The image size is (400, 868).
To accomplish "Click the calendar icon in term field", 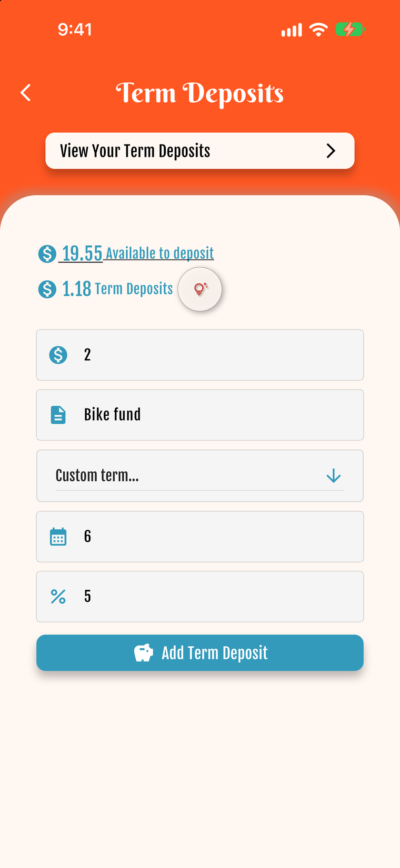I will click(x=58, y=536).
